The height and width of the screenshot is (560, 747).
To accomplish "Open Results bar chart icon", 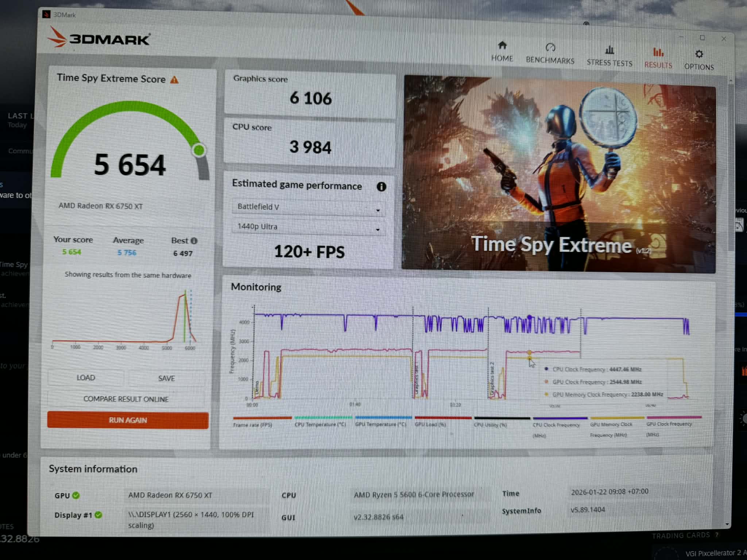I will pos(658,52).
